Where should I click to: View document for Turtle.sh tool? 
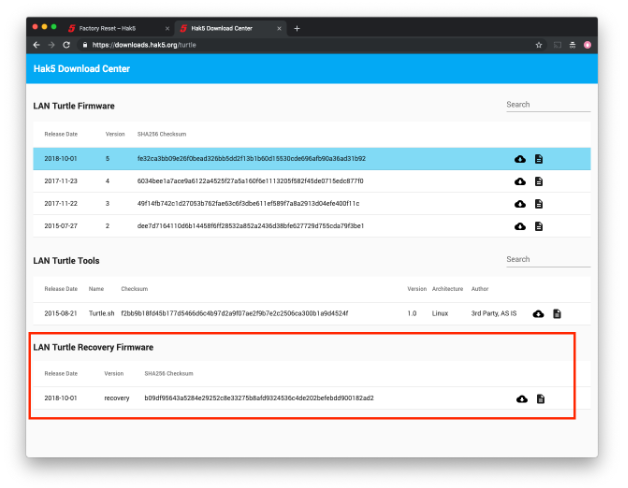(x=557, y=314)
